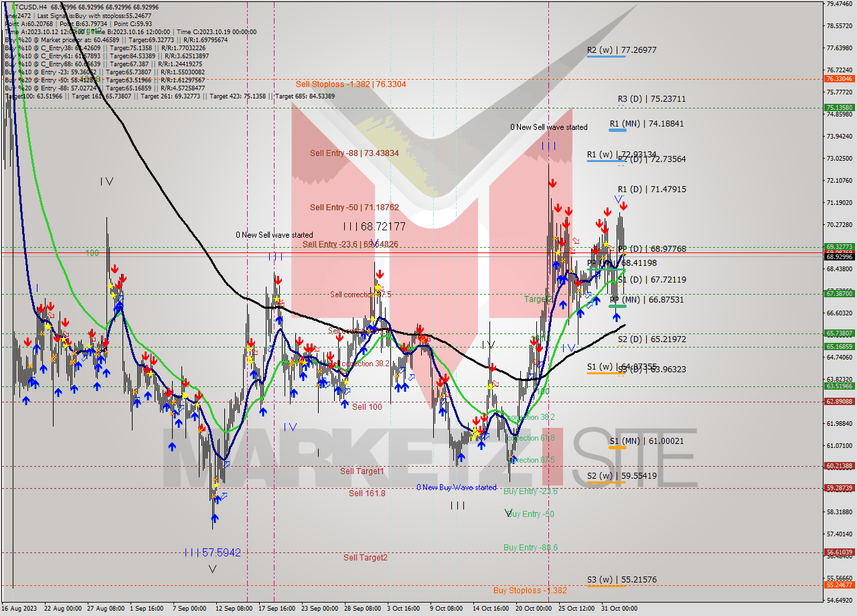857x616 pixels.
Task: Click the 'III 57.5942' wave label
Action: point(213,552)
